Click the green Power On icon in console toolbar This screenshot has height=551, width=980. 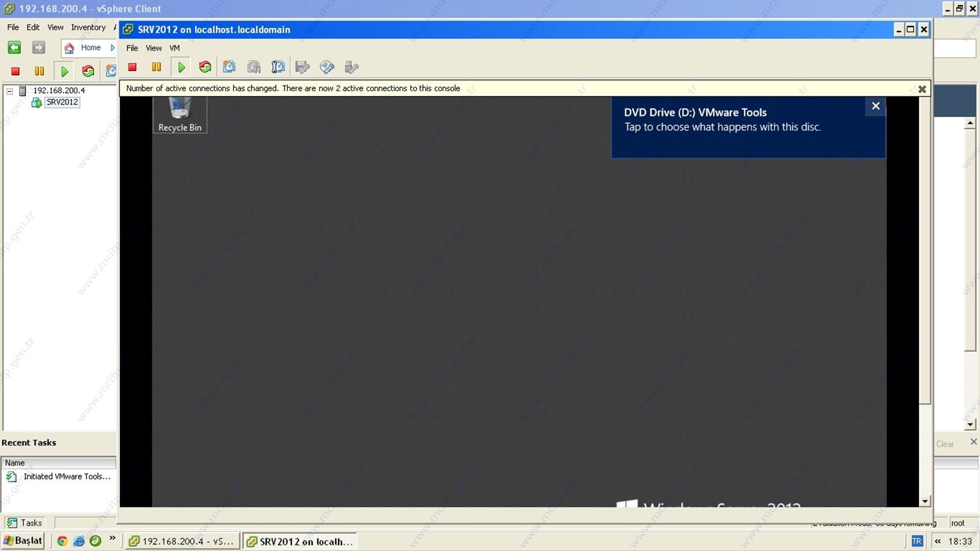tap(181, 67)
